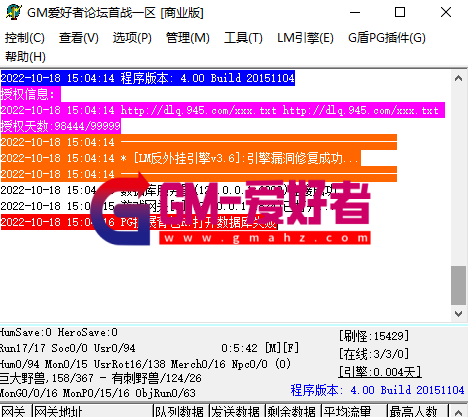Select the red PG database error log line

pos(139,222)
